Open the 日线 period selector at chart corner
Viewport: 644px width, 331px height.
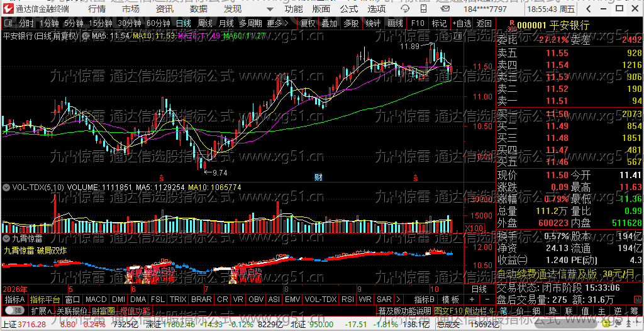tap(479, 289)
